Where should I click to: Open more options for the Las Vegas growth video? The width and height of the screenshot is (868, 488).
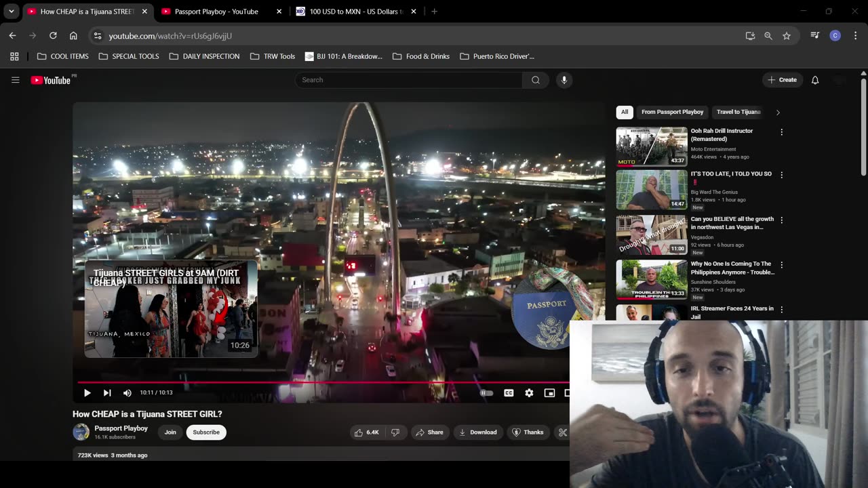point(781,220)
